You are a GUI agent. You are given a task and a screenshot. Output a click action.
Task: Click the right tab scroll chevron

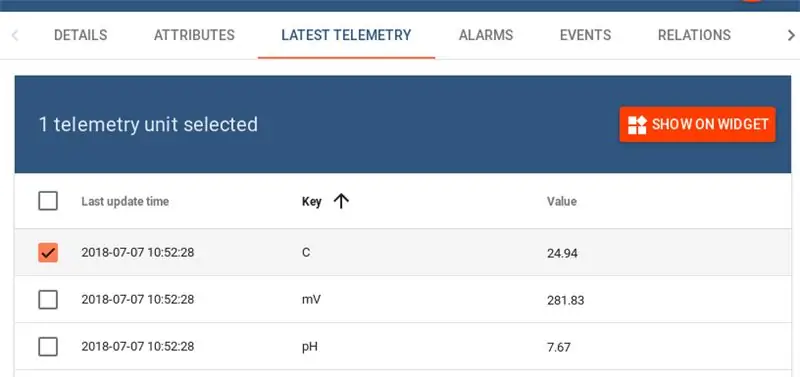(791, 35)
